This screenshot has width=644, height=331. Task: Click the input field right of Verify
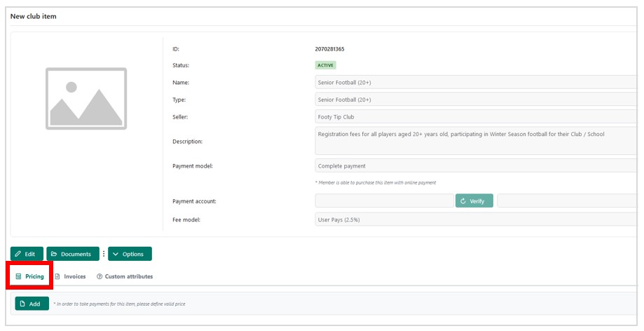tap(568, 201)
